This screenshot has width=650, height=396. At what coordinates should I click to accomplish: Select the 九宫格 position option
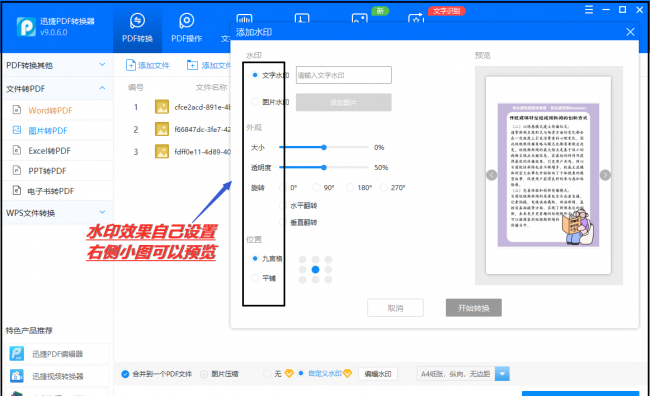point(255,258)
